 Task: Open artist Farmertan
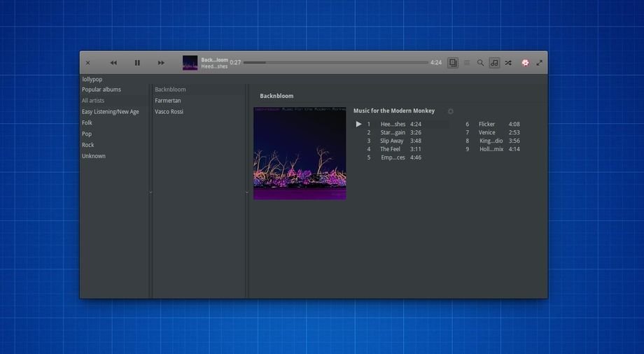168,101
